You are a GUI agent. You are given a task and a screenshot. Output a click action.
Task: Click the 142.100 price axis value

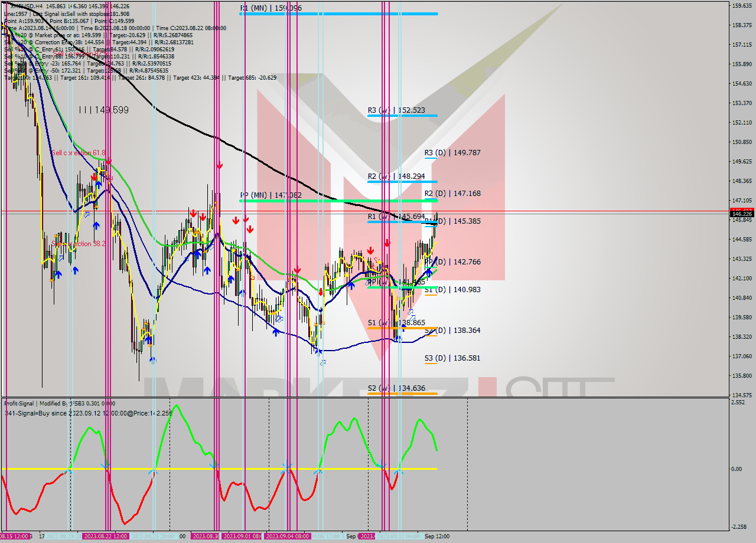click(742, 279)
